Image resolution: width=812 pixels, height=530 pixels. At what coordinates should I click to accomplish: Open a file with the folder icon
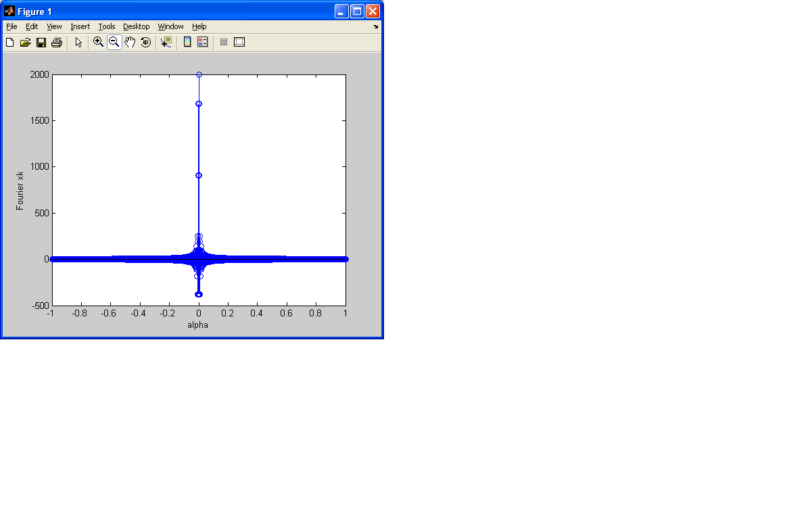[26, 43]
